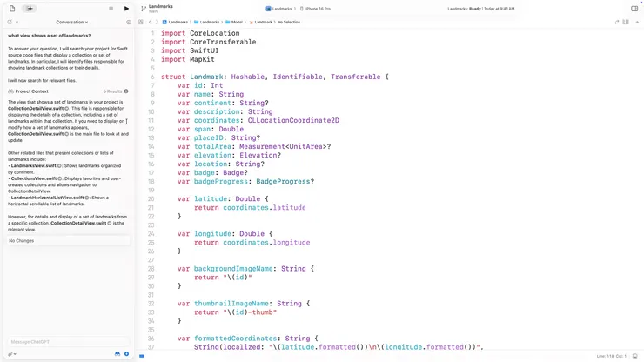The width and height of the screenshot is (644, 362).
Task: Click line number 20 in gutter
Action: coord(151,199)
